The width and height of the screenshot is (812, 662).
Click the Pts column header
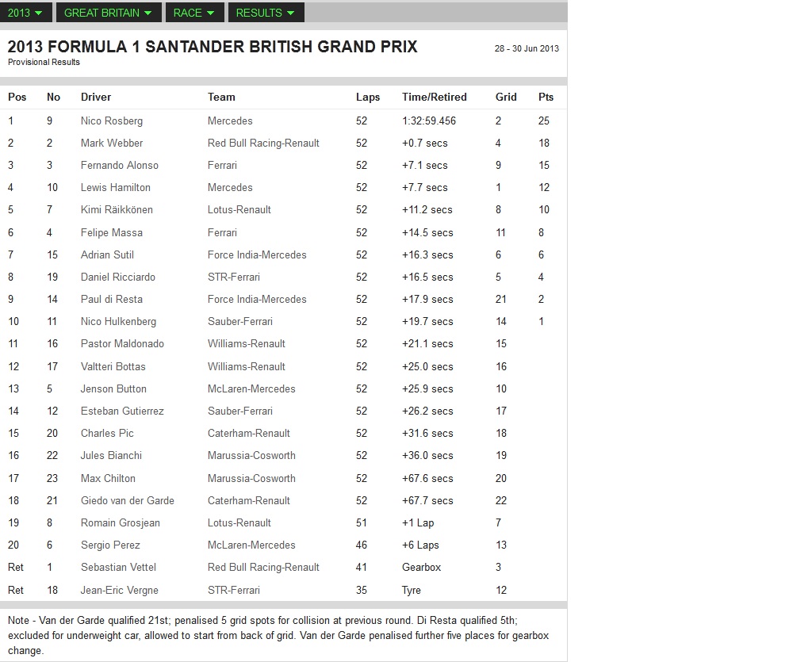click(x=546, y=98)
